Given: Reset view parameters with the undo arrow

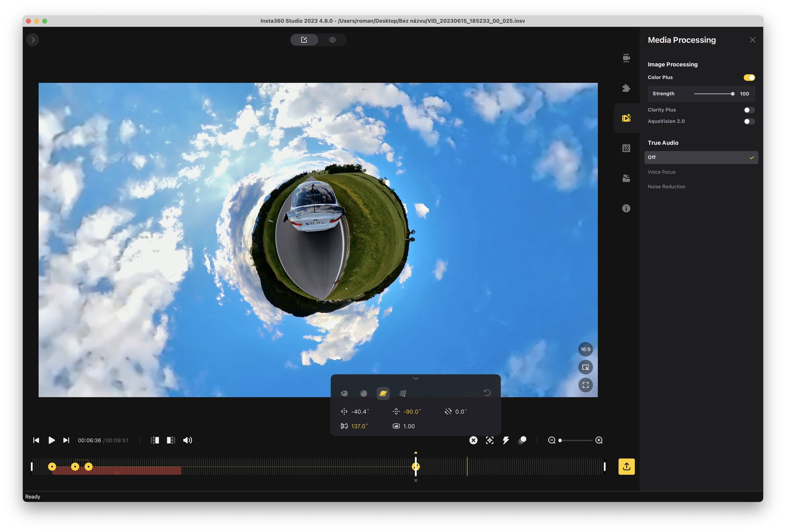Looking at the screenshot, I should tap(487, 393).
